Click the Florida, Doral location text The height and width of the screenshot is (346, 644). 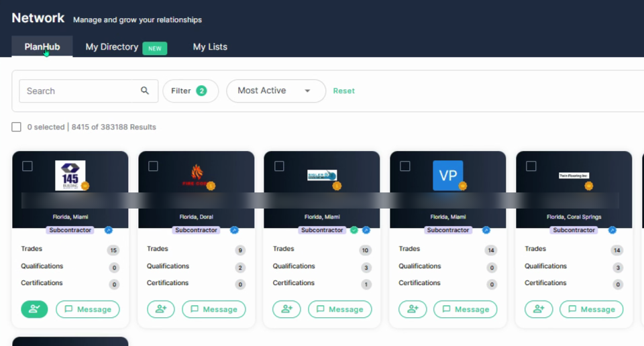pos(197,217)
